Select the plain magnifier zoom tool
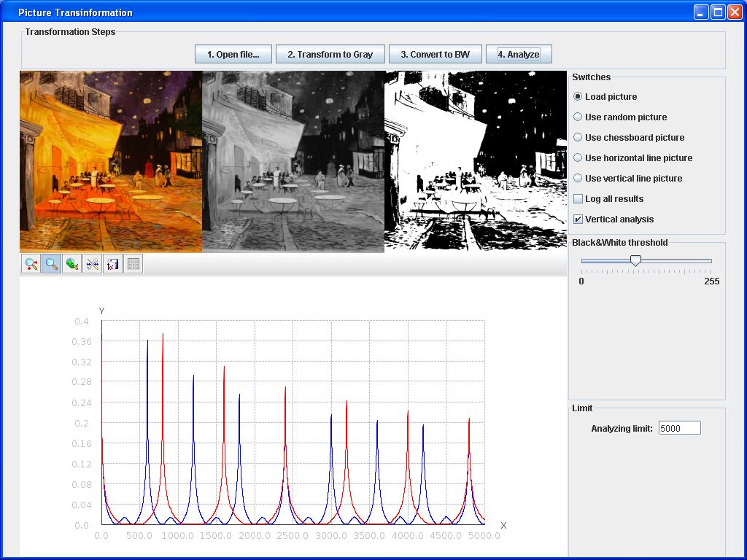747x560 pixels. pos(52,265)
